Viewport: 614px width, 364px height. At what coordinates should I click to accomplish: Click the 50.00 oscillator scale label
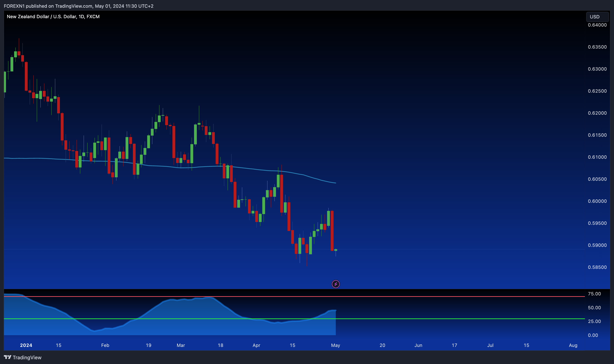pos(594,308)
